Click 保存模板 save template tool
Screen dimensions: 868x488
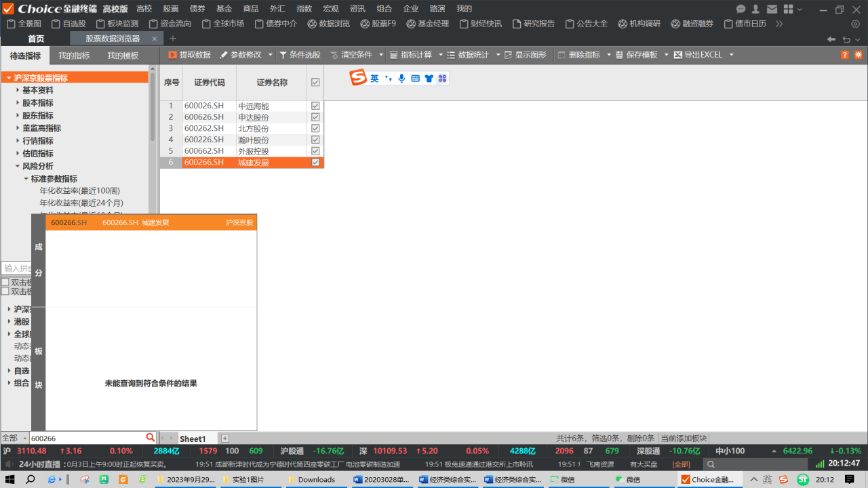637,55
